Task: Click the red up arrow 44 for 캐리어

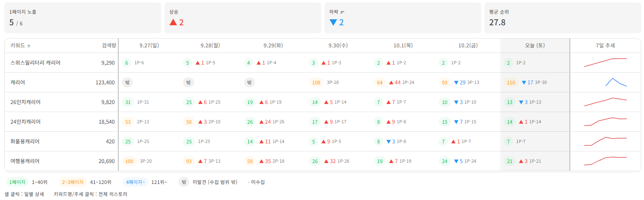Action: click(395, 82)
